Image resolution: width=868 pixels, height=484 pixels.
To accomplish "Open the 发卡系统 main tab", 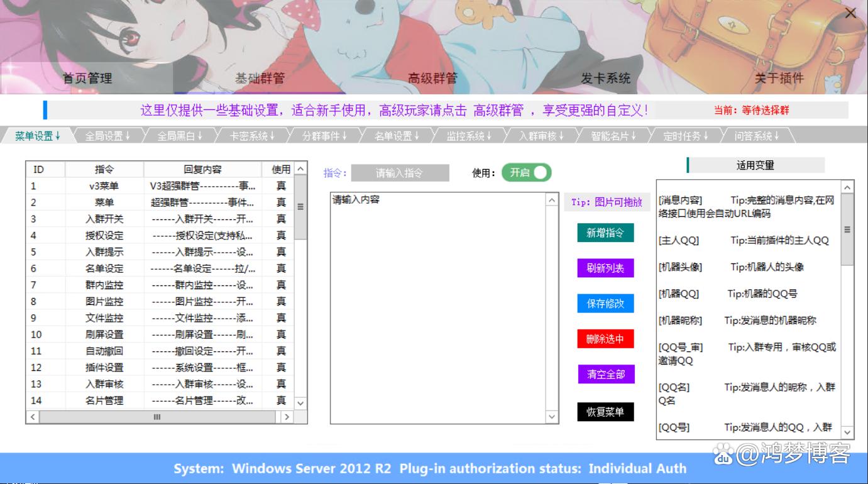I will pos(605,79).
